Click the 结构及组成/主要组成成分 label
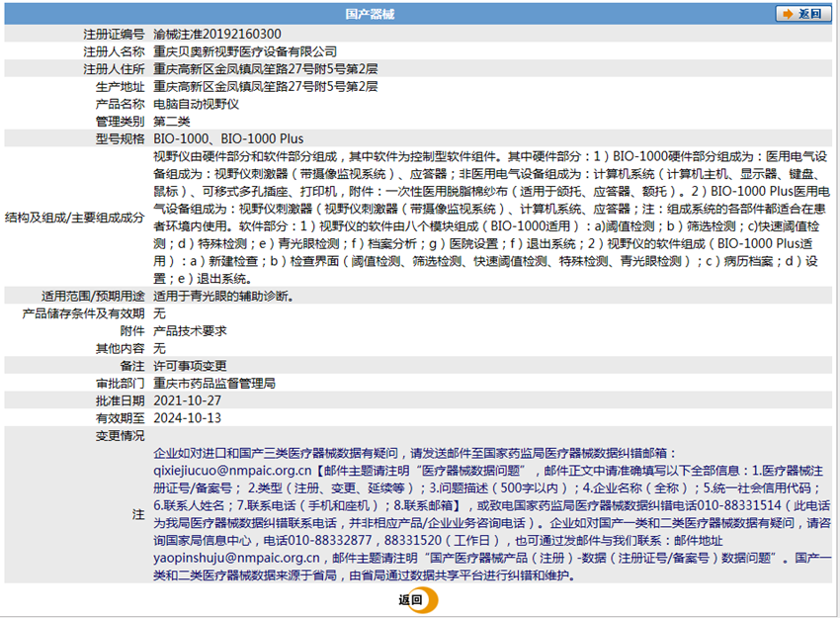Screen dimensions: 840x618 coord(75,218)
